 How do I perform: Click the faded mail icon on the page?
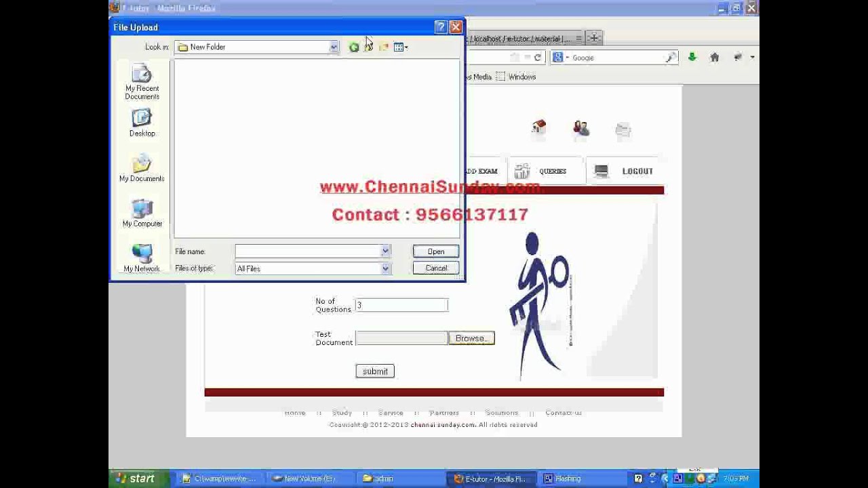623,129
